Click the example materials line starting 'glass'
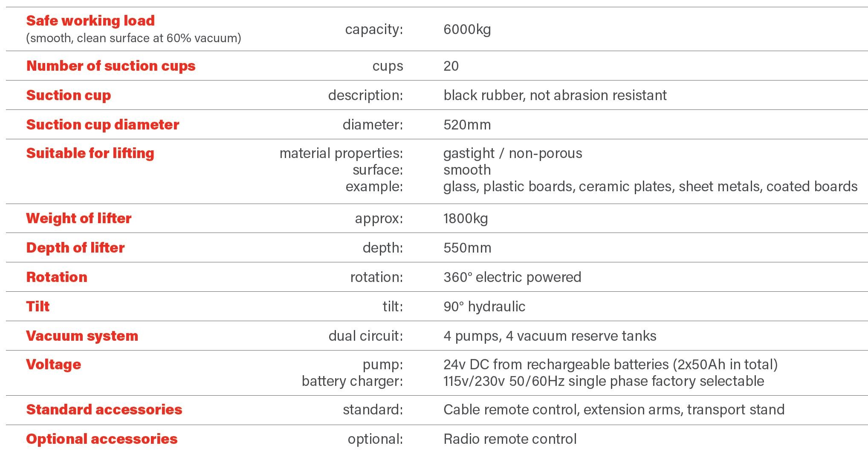Image resolution: width=868 pixels, height=457 pixels. tap(650, 187)
